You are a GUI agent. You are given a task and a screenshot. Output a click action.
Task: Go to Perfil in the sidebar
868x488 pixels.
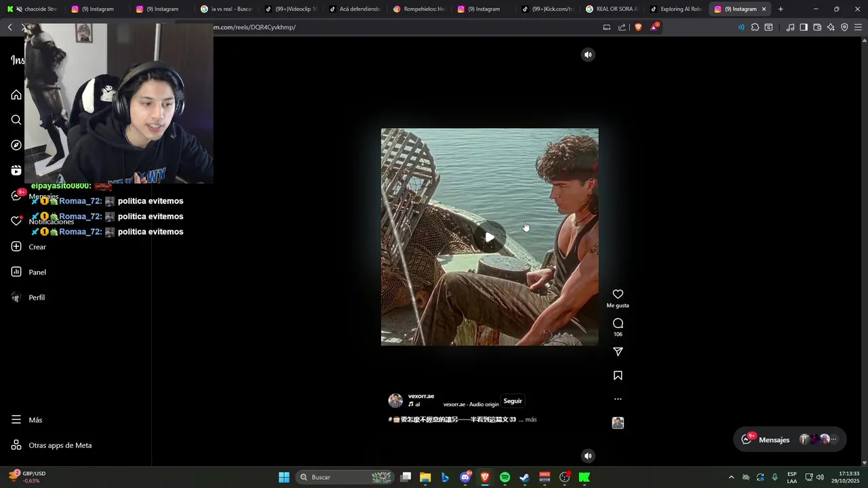coord(28,298)
